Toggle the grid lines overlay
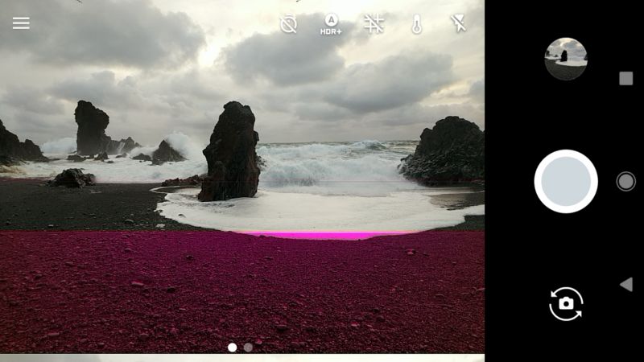 click(x=374, y=23)
